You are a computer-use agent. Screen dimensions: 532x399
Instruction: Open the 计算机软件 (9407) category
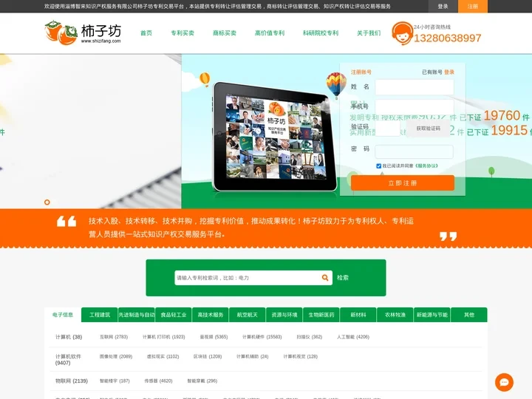[x=68, y=360]
